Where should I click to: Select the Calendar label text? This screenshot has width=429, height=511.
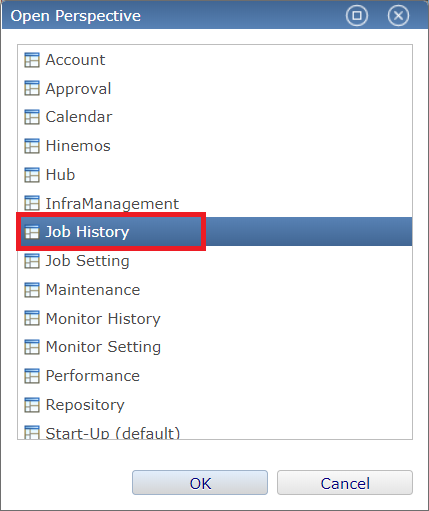point(79,117)
